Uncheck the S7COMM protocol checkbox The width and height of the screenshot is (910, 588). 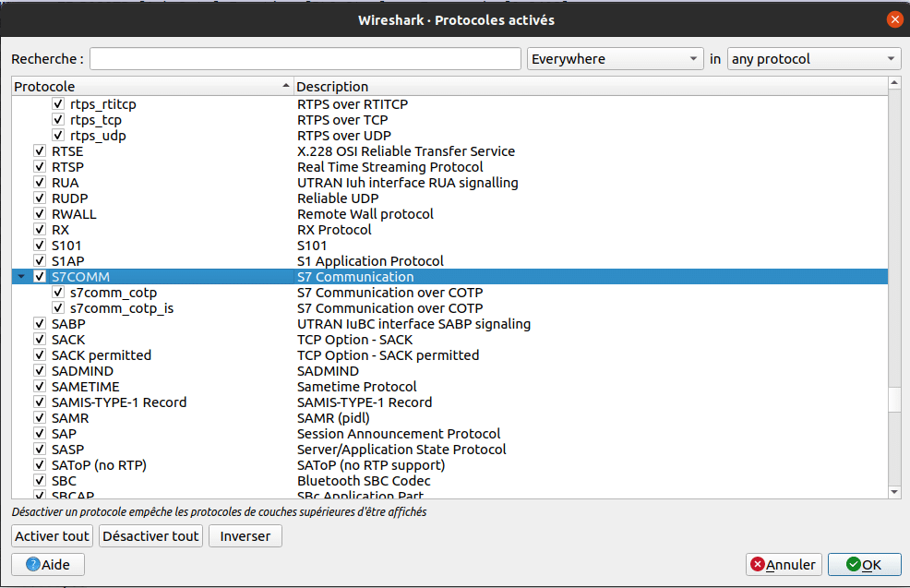pyautogui.click(x=40, y=277)
